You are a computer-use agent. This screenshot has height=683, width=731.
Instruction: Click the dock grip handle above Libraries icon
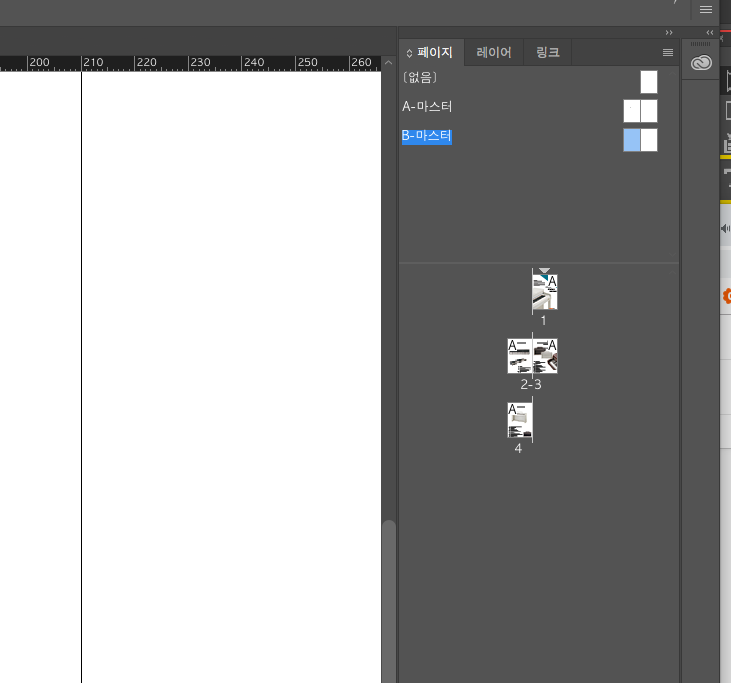tap(700, 44)
